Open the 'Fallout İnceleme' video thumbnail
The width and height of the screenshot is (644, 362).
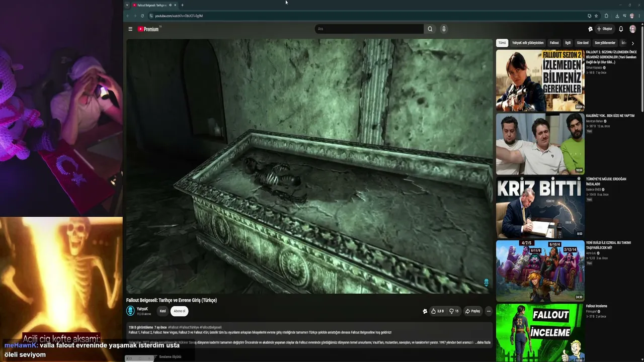pos(540,333)
